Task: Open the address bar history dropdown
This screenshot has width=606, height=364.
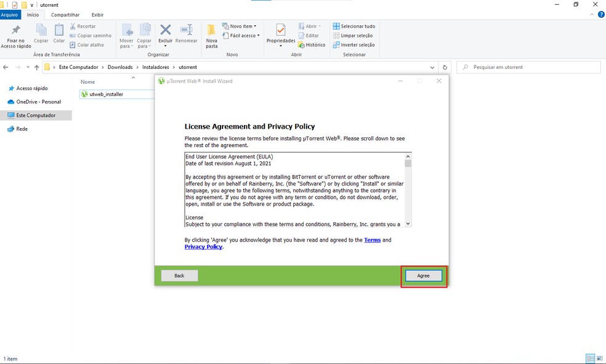Action: (432, 67)
